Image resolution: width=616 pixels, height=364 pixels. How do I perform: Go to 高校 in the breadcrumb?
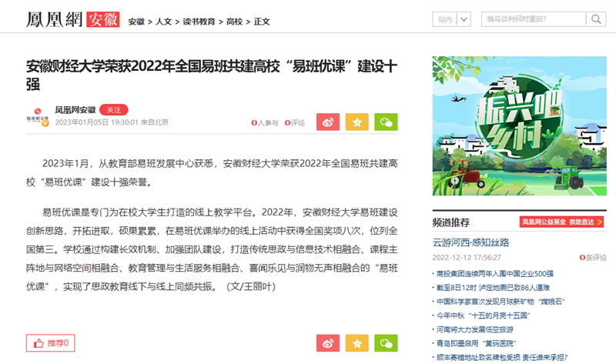234,22
